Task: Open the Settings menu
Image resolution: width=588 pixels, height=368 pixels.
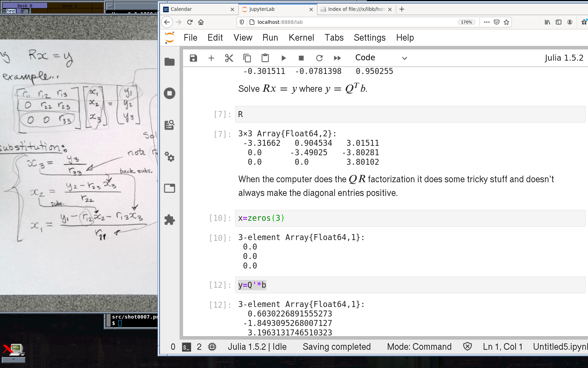Action: pyautogui.click(x=369, y=38)
